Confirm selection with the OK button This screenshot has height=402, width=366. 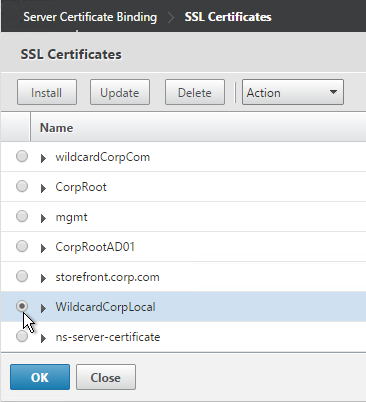click(40, 377)
